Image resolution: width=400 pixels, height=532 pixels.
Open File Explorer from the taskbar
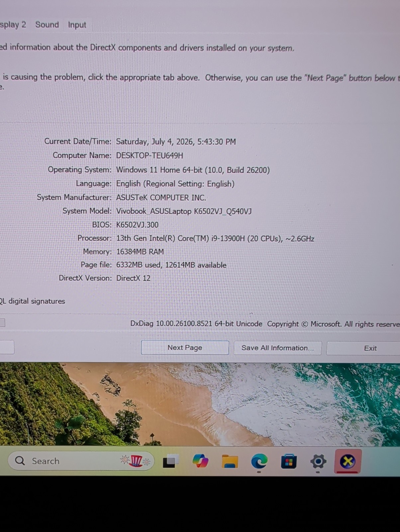[x=230, y=461]
